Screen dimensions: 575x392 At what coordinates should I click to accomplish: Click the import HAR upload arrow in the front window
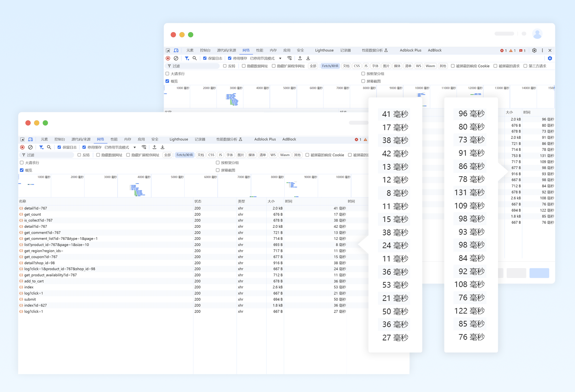[155, 147]
